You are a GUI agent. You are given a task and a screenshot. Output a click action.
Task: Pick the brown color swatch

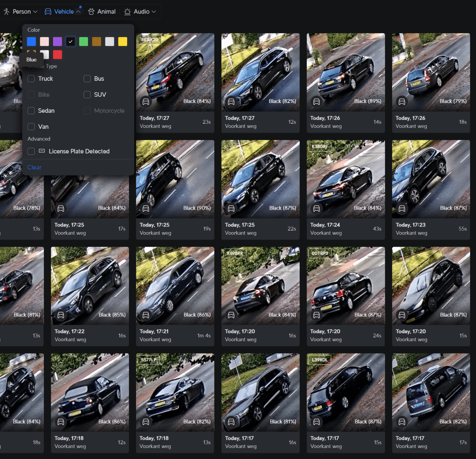[x=97, y=42]
